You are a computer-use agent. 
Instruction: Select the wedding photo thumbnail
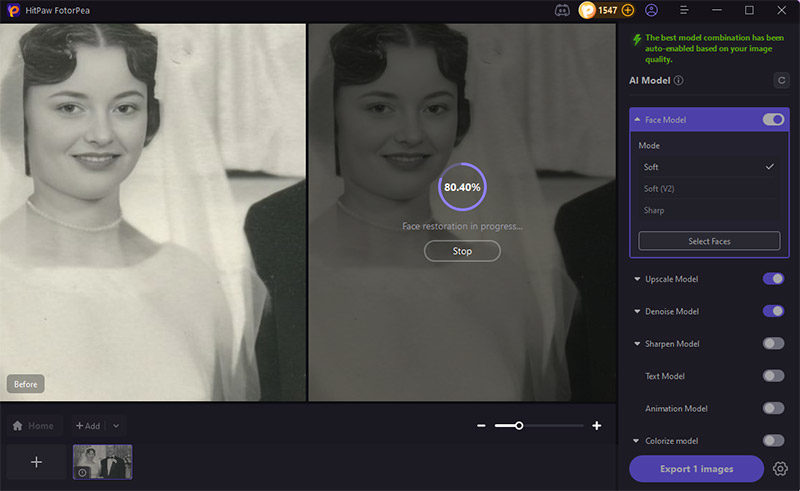coord(102,462)
